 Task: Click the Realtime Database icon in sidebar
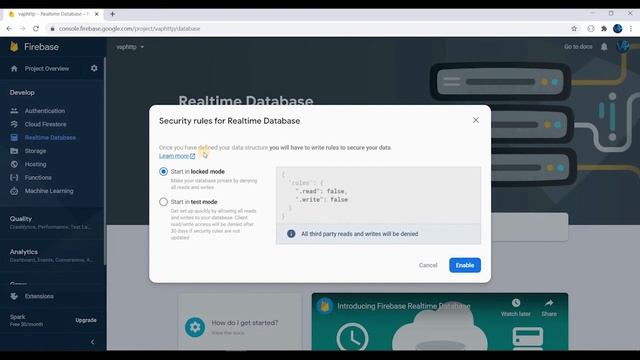point(14,138)
